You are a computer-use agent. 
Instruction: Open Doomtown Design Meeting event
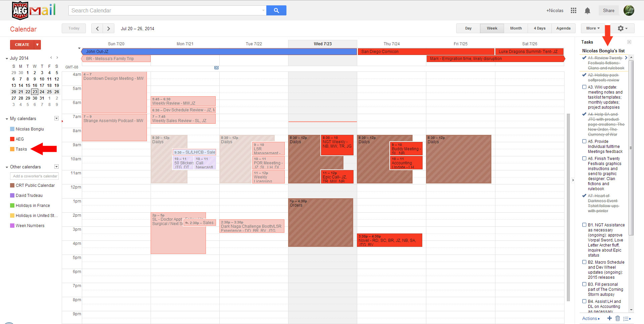(114, 92)
